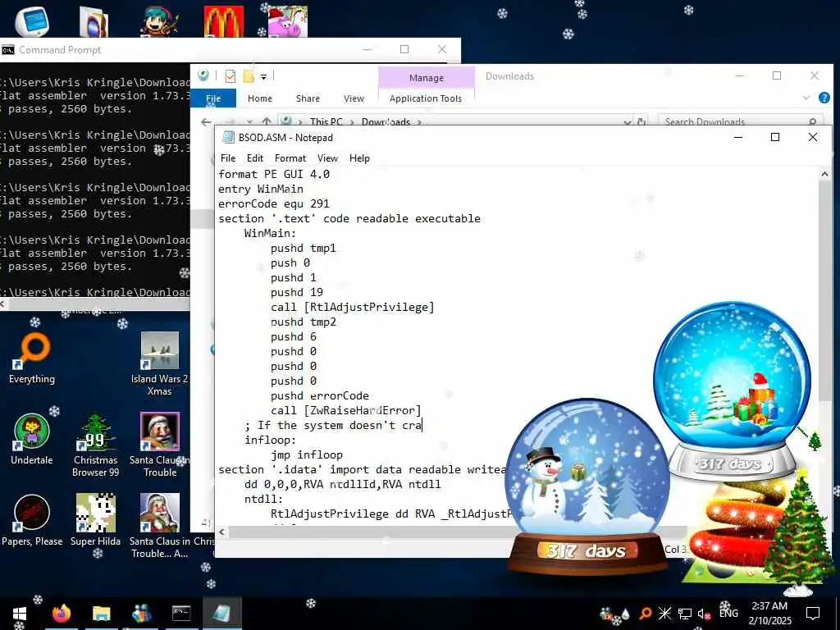840x630 pixels.
Task: Select the picture folder desktop icon
Action: (x=94, y=21)
